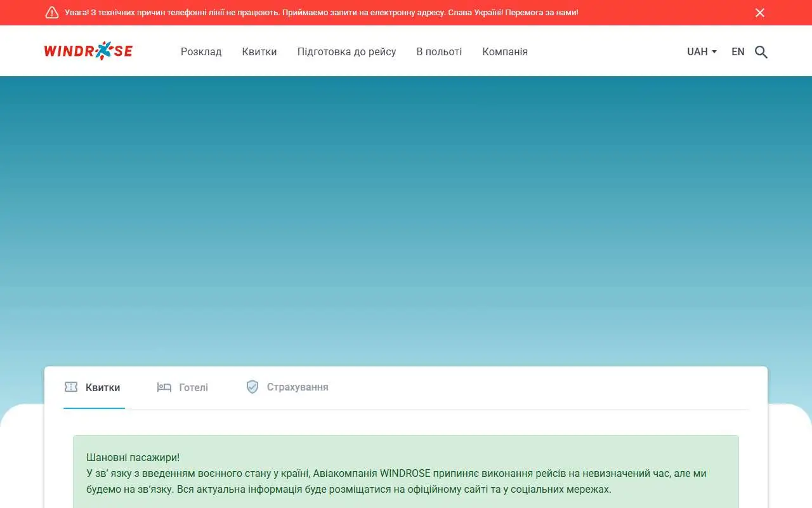The height and width of the screenshot is (508, 812).
Task: Open the search magnifier icon
Action: point(761,52)
